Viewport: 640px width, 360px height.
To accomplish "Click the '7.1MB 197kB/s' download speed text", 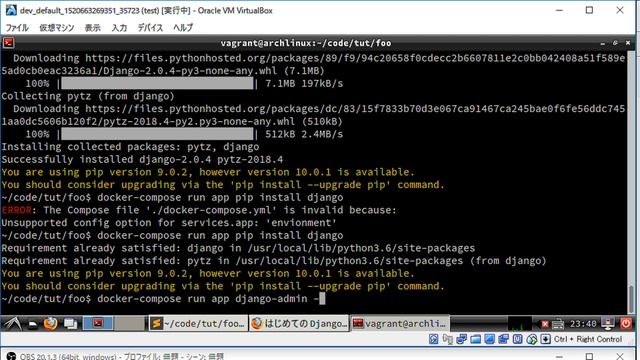I will (x=304, y=84).
